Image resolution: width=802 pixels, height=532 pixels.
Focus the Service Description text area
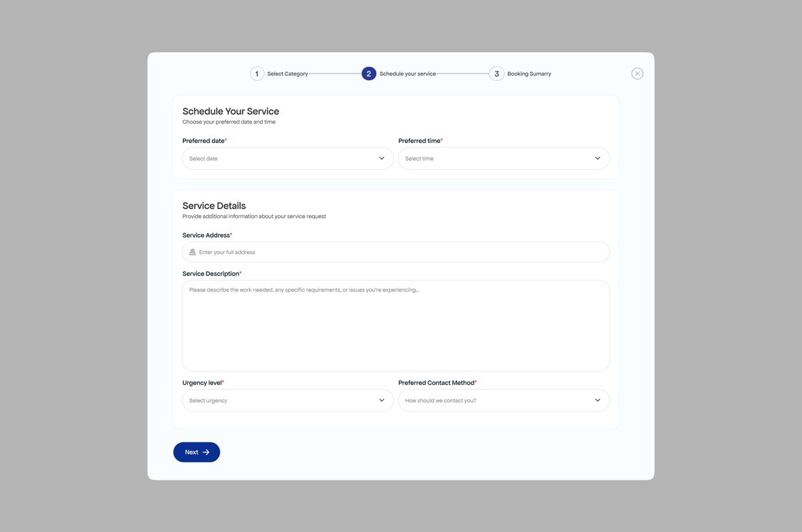(x=396, y=325)
